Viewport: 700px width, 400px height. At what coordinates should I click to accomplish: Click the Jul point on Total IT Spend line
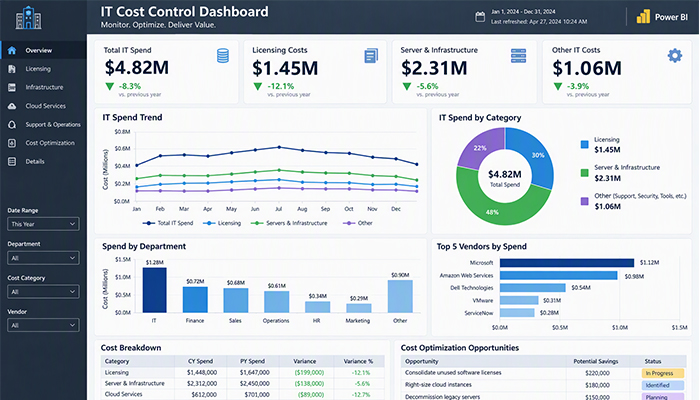tap(279, 147)
